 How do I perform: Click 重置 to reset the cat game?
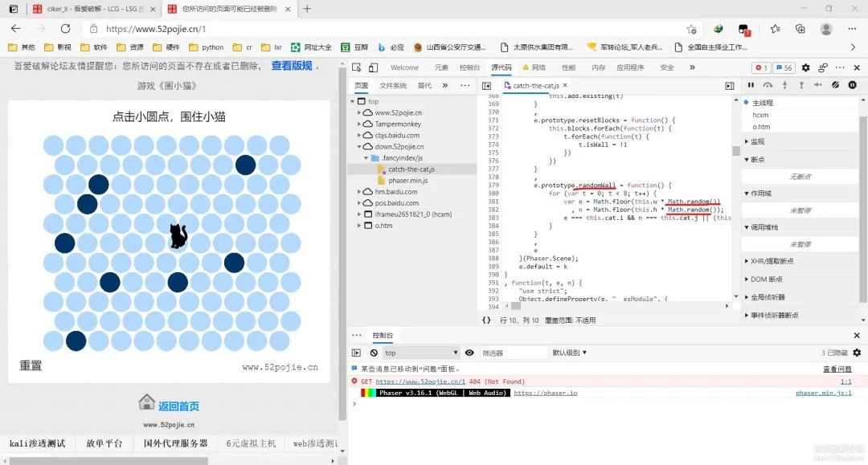click(x=31, y=365)
